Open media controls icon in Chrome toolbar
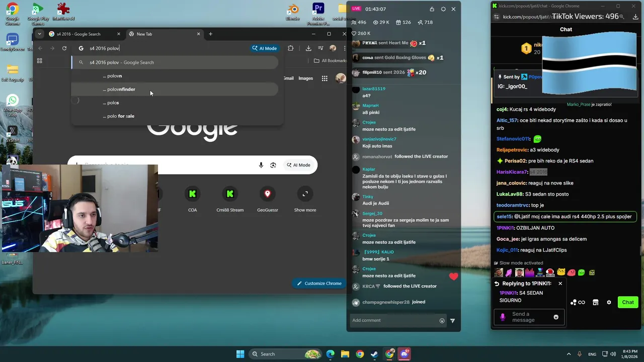This screenshot has height=362, width=644. (320, 48)
